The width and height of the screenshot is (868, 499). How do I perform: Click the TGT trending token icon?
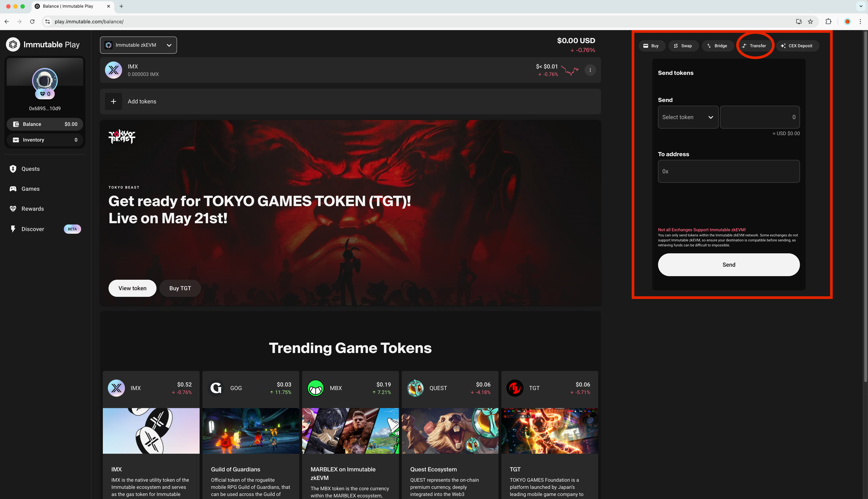pyautogui.click(x=515, y=388)
